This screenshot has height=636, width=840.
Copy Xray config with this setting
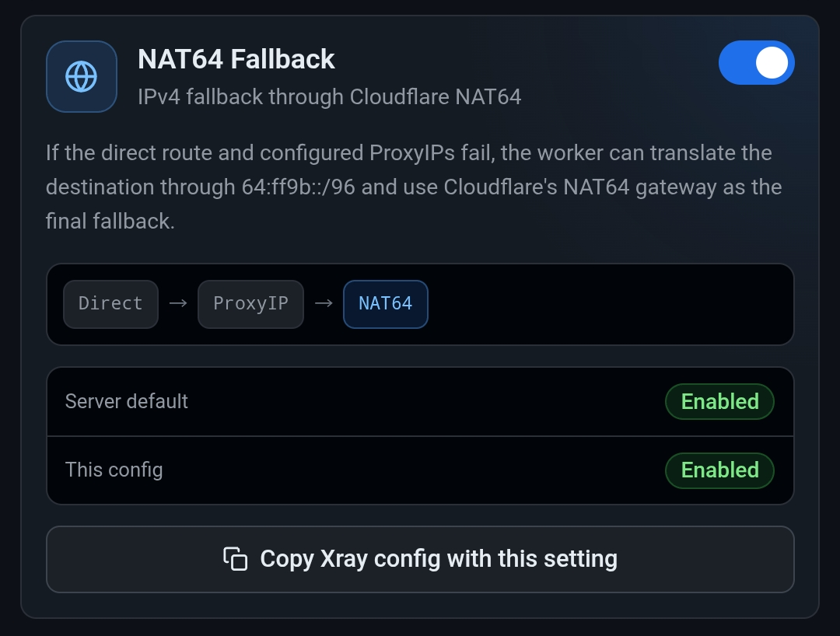point(420,560)
